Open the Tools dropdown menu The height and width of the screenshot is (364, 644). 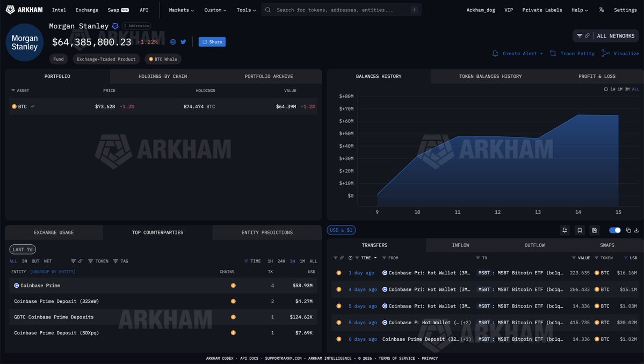pos(247,10)
